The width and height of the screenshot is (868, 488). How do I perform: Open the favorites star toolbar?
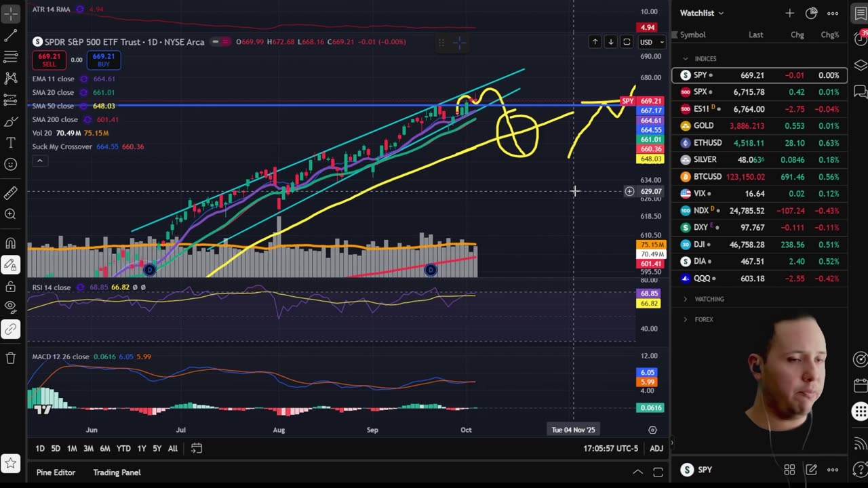[11, 464]
